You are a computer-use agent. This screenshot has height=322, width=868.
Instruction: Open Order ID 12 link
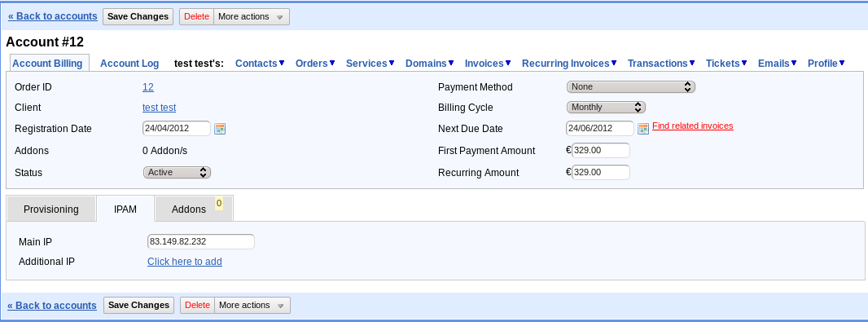(x=148, y=87)
